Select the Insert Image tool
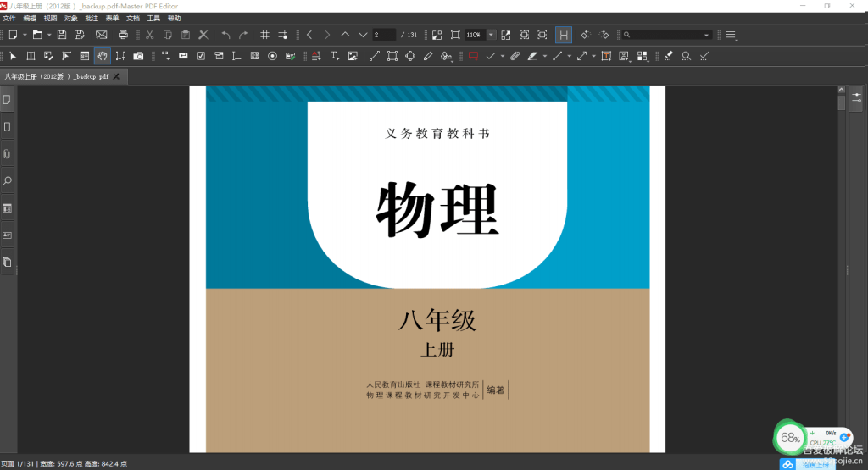Viewport: 868px width, 470px height. 353,56
